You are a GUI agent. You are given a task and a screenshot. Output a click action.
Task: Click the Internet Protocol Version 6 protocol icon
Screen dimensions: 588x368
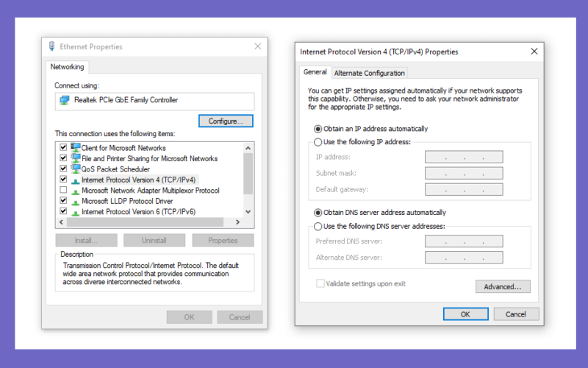tap(76, 213)
